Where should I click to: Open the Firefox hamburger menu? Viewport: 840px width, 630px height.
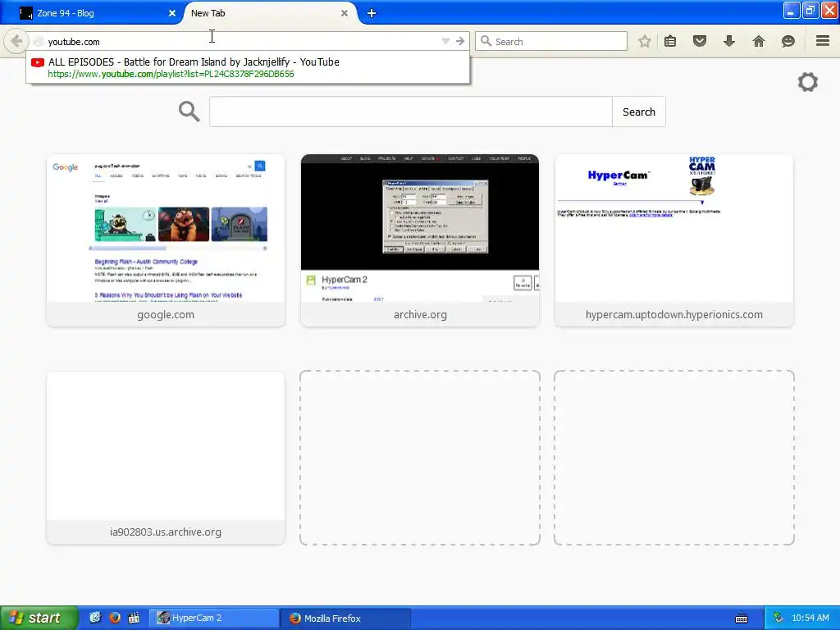(x=823, y=41)
